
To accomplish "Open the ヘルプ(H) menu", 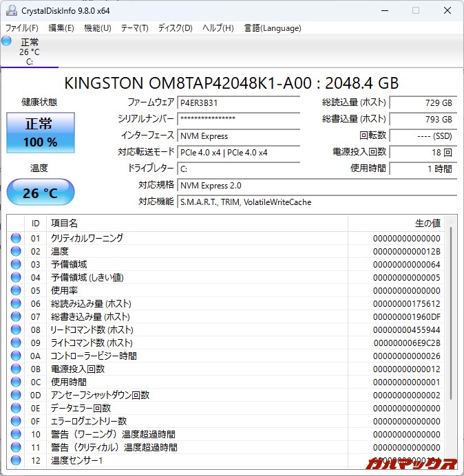I will [218, 28].
